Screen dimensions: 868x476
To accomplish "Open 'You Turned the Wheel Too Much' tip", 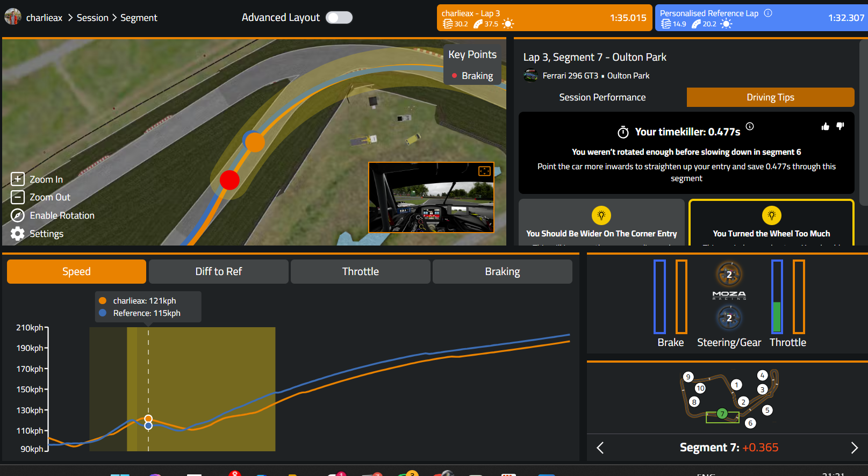I will [771, 222].
